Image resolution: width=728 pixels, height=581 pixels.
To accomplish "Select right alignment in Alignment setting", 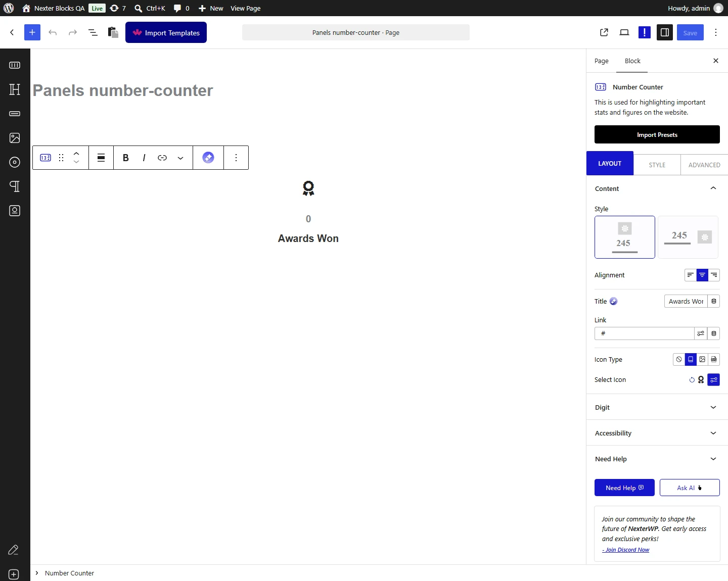I will click(714, 275).
